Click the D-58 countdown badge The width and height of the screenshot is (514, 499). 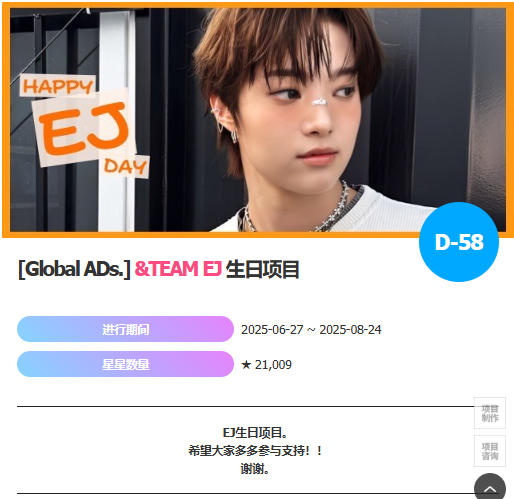click(x=459, y=242)
